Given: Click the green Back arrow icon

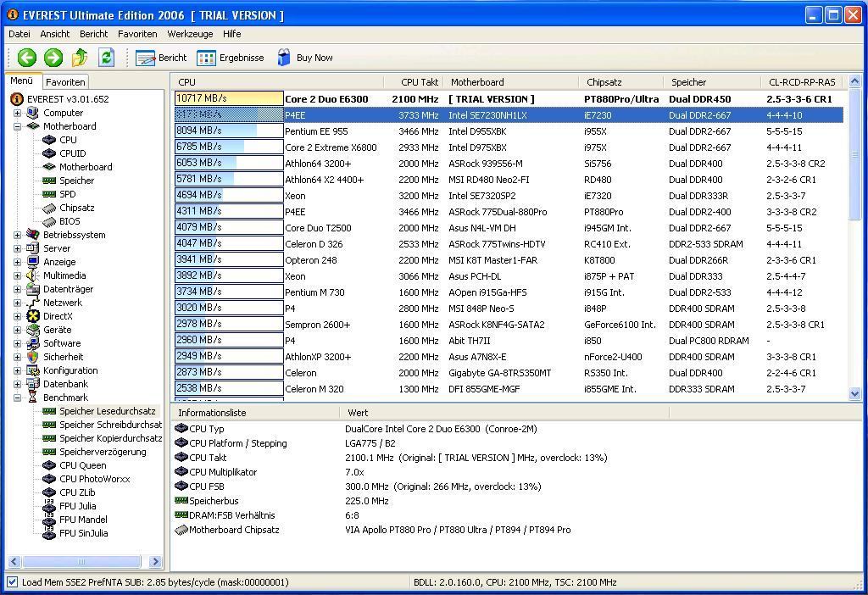Looking at the screenshot, I should (26, 58).
